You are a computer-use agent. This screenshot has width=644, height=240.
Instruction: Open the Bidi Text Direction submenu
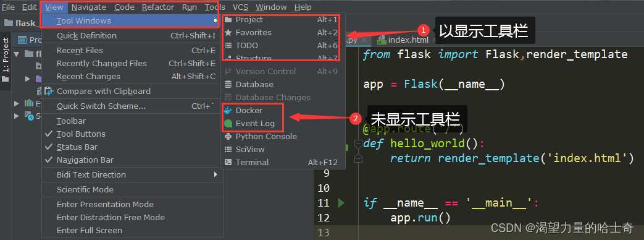click(132, 174)
